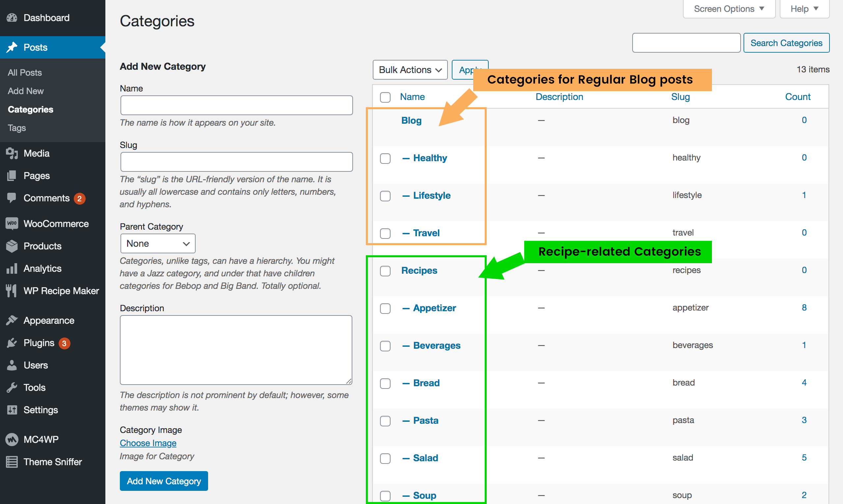Tick the checkbox next to Appetizer

385,308
